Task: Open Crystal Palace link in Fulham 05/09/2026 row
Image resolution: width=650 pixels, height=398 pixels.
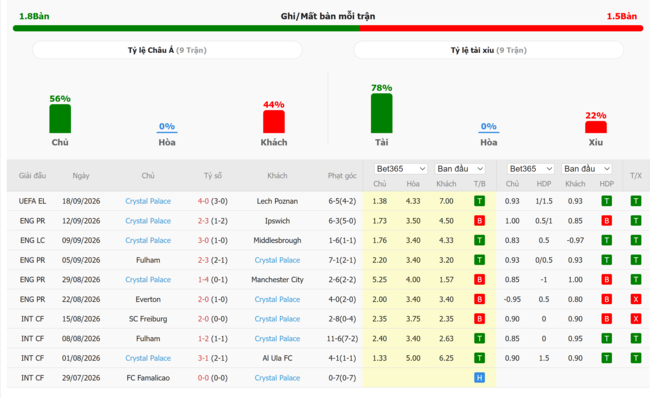Action: (277, 260)
